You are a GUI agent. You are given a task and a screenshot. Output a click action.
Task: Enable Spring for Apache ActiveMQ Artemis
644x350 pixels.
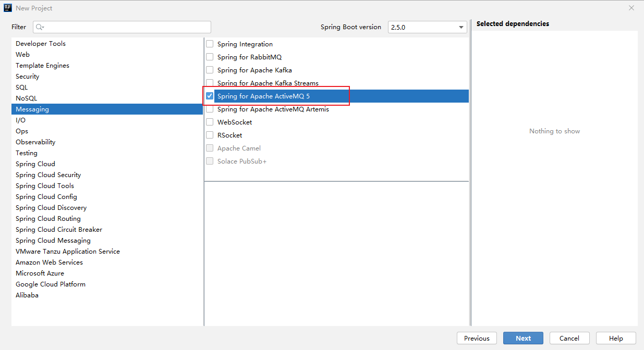pos(210,109)
